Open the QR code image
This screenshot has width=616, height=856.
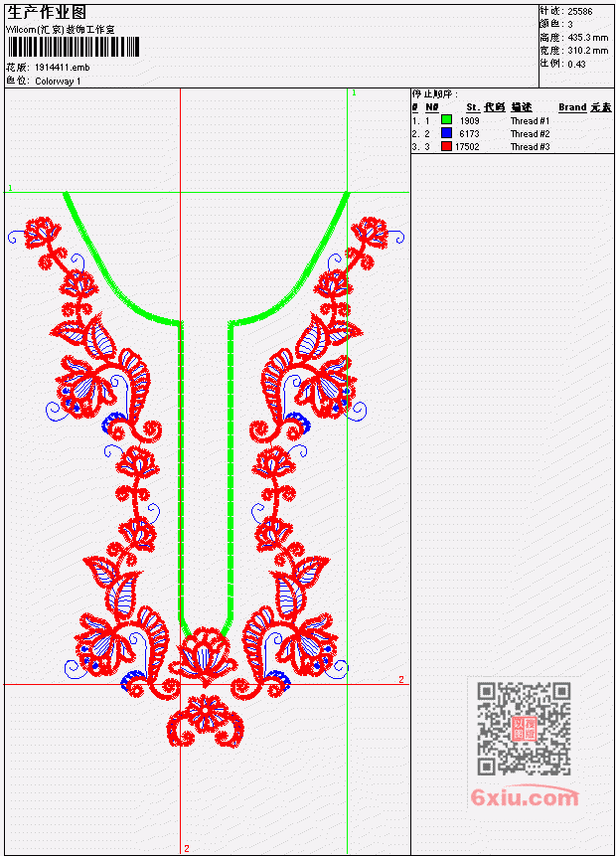pyautogui.click(x=524, y=728)
